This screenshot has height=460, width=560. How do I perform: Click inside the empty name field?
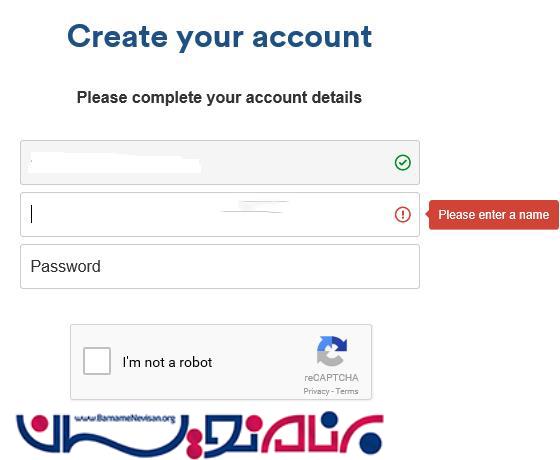coord(220,215)
